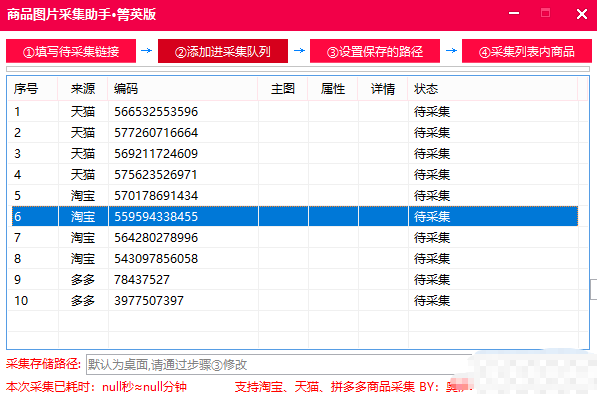Click the ①填写待采集链接 step button

coord(71,51)
